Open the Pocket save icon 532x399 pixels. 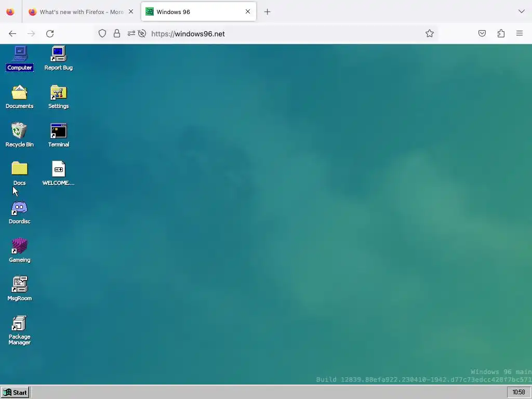(482, 33)
